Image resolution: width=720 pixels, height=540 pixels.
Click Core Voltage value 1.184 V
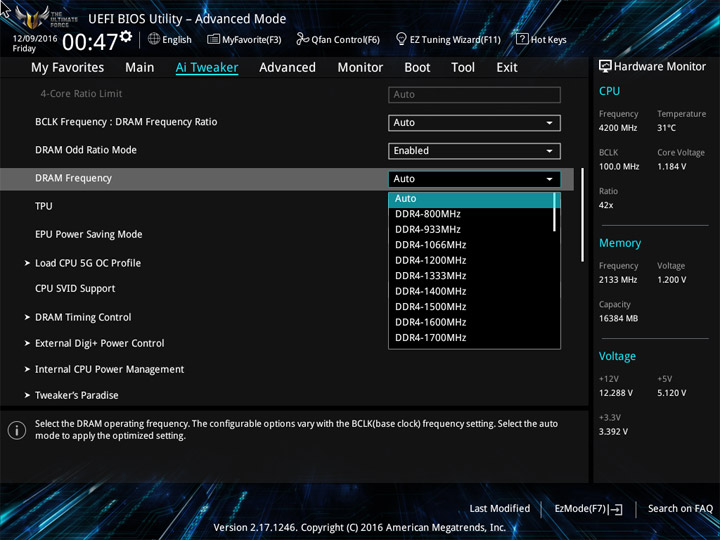tap(671, 167)
